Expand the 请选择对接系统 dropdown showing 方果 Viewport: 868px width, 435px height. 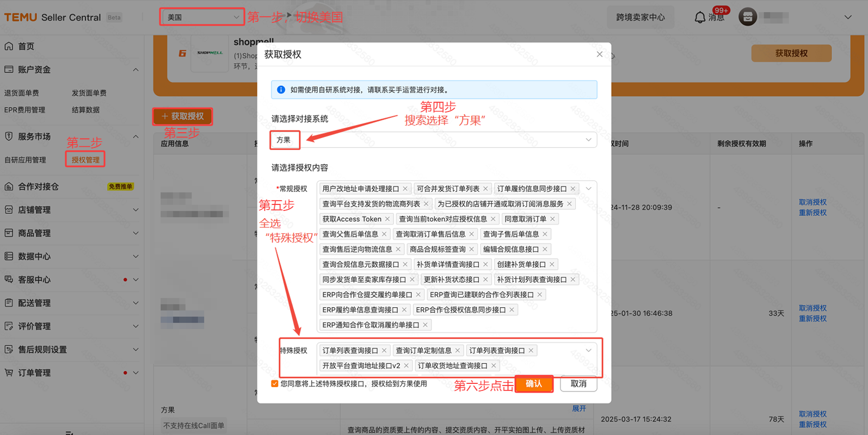point(588,140)
